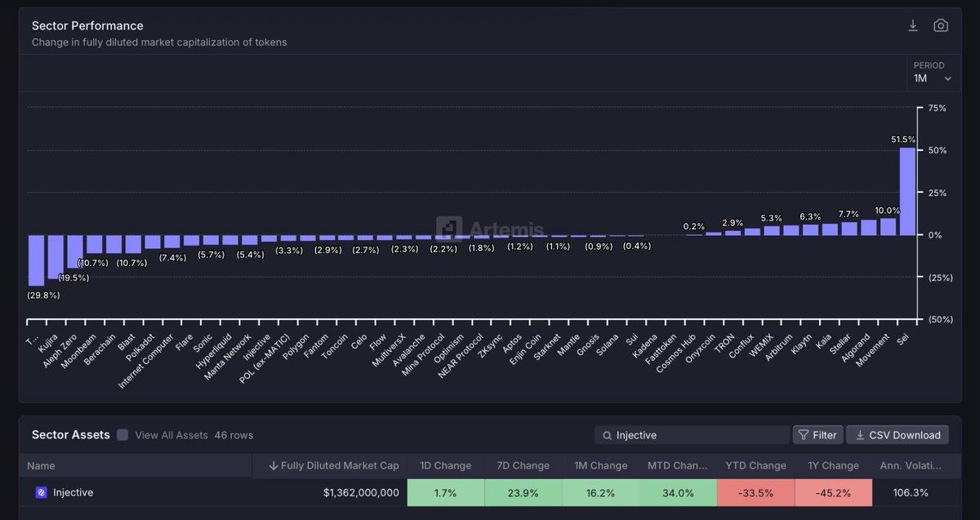The height and width of the screenshot is (520, 980).
Task: Sort by MTD Change column
Action: coord(678,465)
